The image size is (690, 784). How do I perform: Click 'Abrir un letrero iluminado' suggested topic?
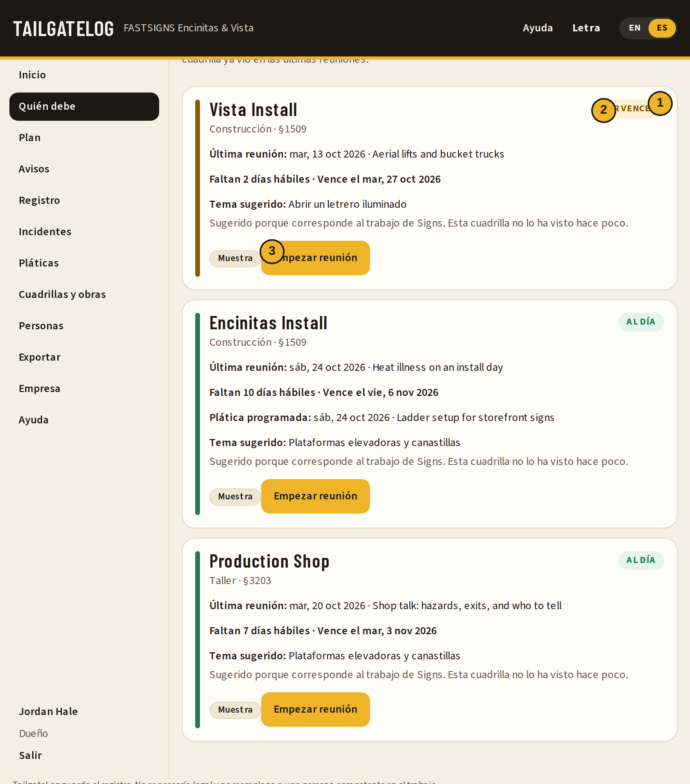coord(347,204)
